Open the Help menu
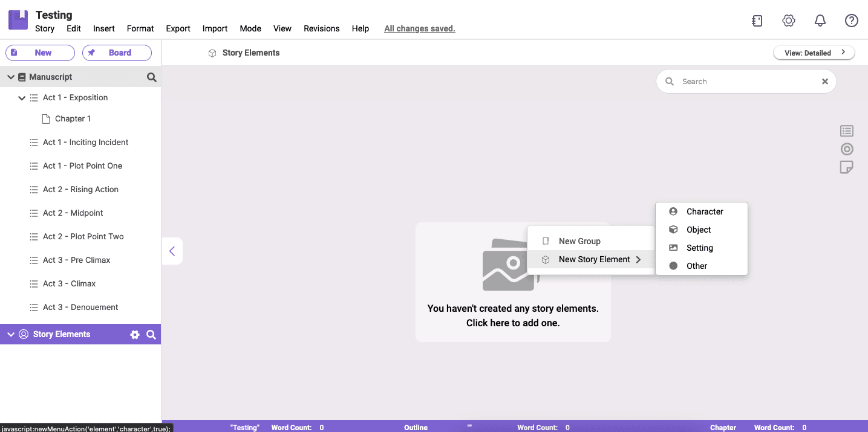Image resolution: width=868 pixels, height=432 pixels. click(361, 28)
